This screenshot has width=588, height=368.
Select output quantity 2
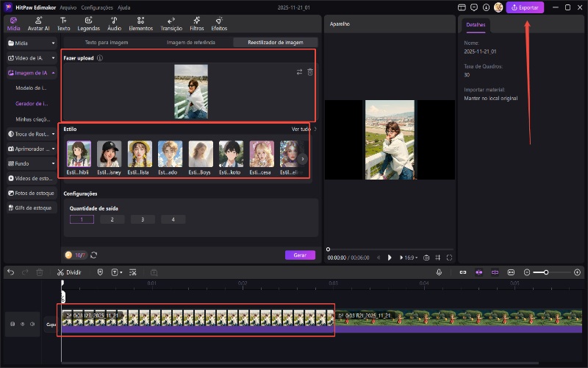(x=112, y=219)
